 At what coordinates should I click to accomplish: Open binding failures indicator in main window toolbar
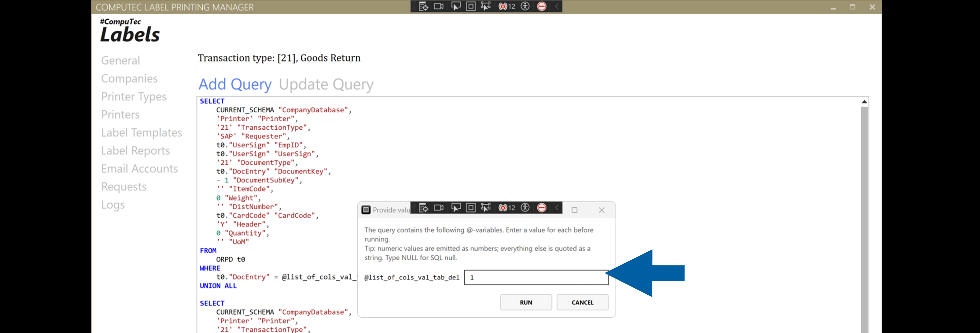coord(507,6)
